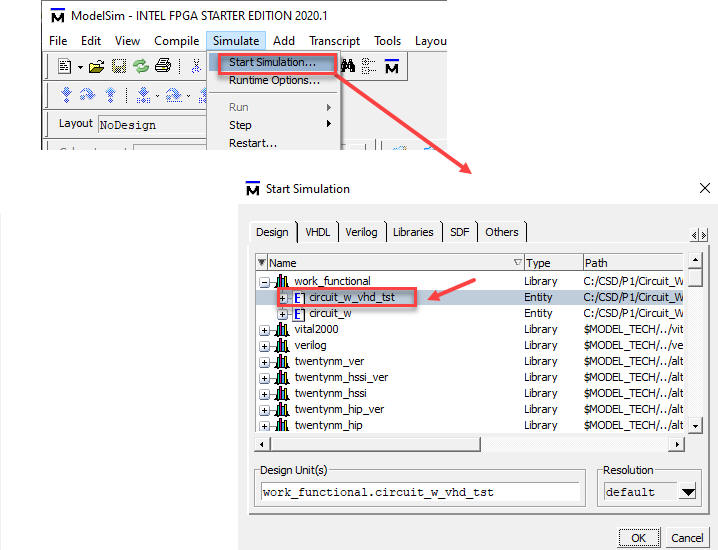Click the Path column header
The height and width of the screenshot is (550, 718).
coord(633,263)
